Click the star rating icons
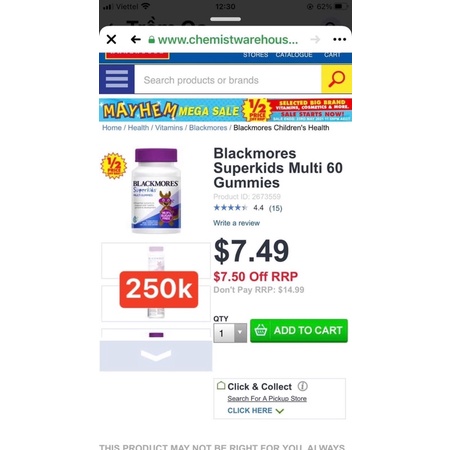The width and height of the screenshot is (450, 450). [230, 208]
